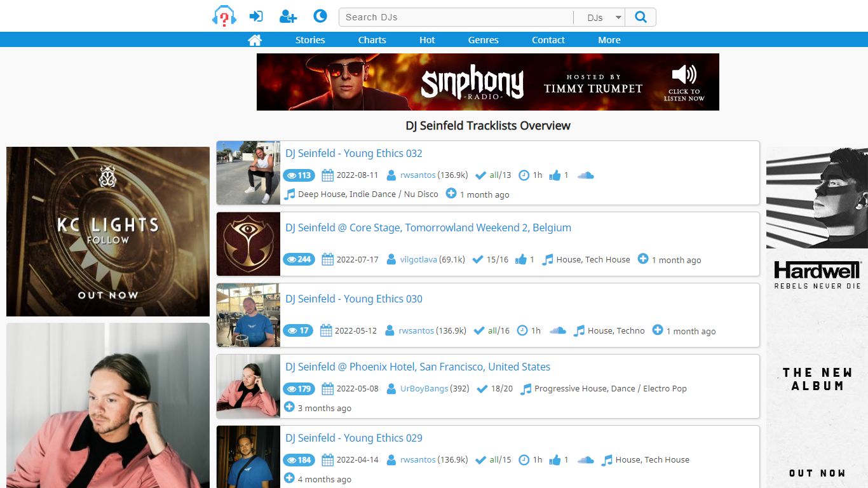Click the magnifier search button
This screenshot has width=868, height=488.
[x=641, y=17]
